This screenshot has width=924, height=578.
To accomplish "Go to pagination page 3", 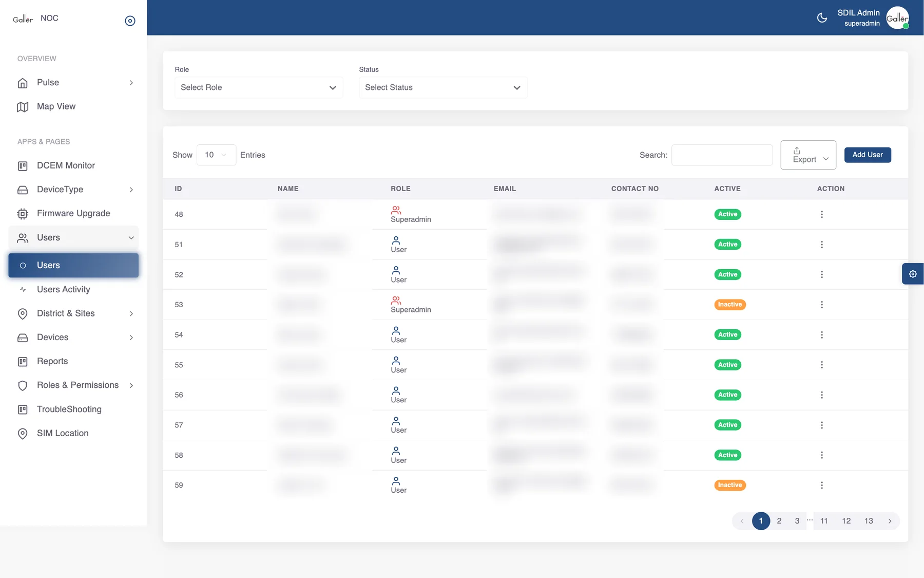I will tap(797, 521).
